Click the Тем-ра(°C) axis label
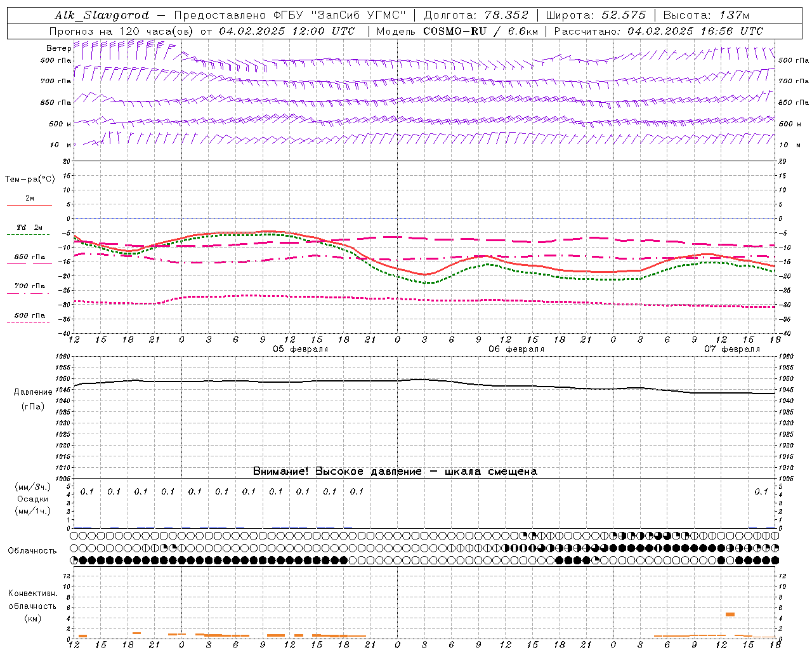This screenshot has height=650, width=812. point(30,180)
